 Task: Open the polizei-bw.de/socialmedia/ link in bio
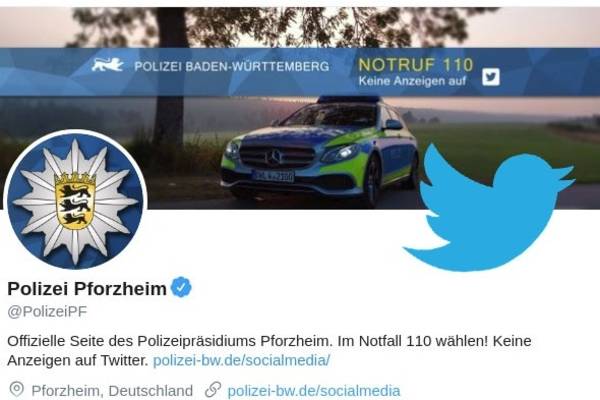click(x=241, y=360)
